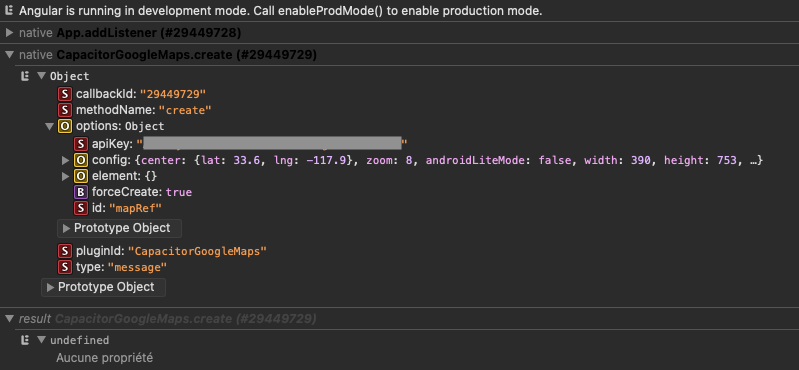
Task: Click the Aucune propriété text
Action: (104, 358)
